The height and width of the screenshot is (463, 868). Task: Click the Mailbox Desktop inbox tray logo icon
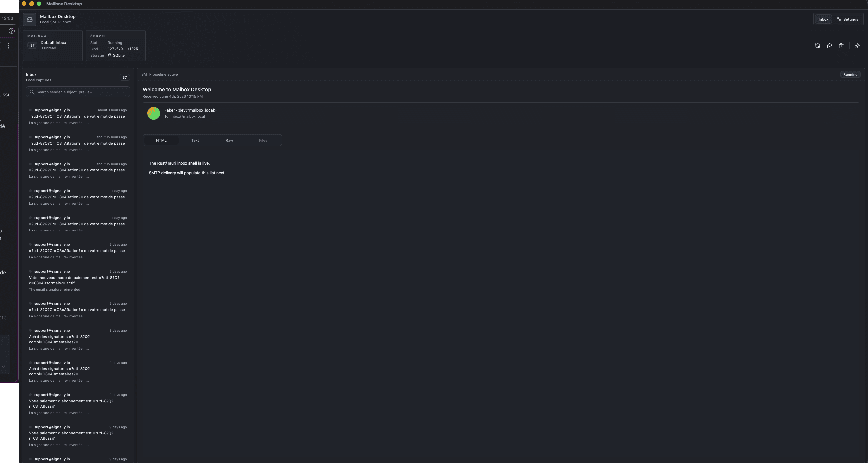pyautogui.click(x=30, y=19)
